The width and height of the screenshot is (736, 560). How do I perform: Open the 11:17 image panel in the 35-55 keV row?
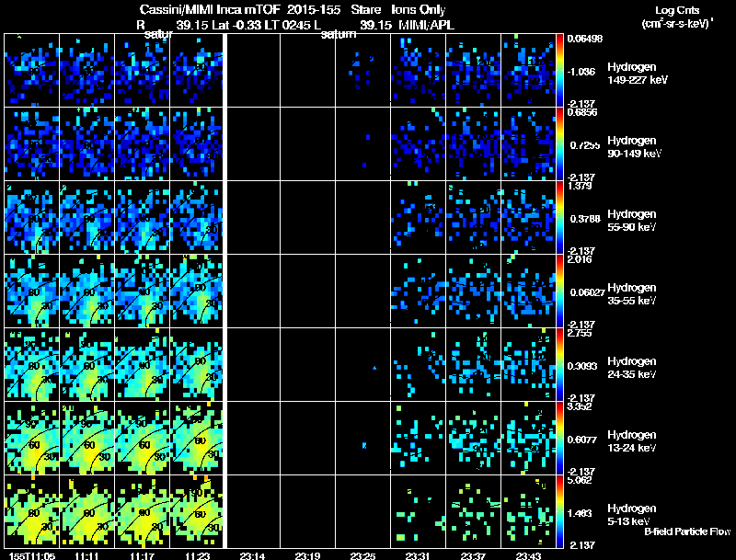(143, 291)
